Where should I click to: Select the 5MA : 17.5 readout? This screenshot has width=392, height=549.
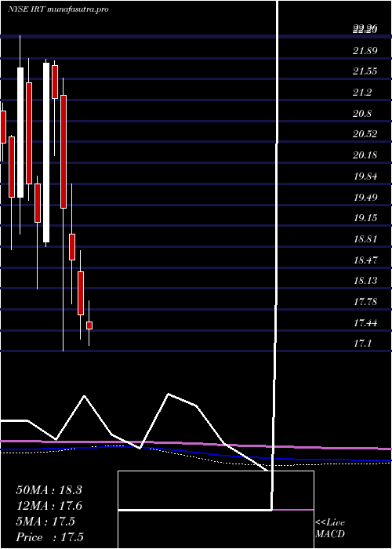[x=45, y=522]
